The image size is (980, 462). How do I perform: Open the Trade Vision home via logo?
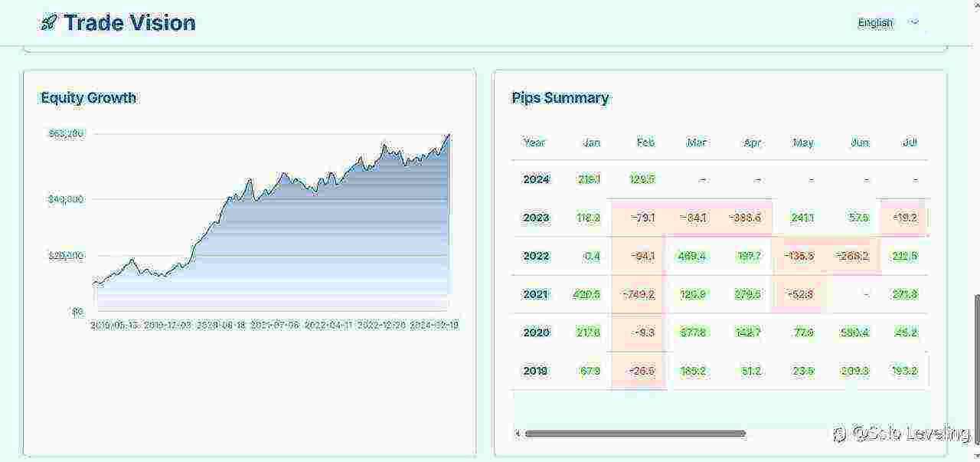tap(116, 22)
